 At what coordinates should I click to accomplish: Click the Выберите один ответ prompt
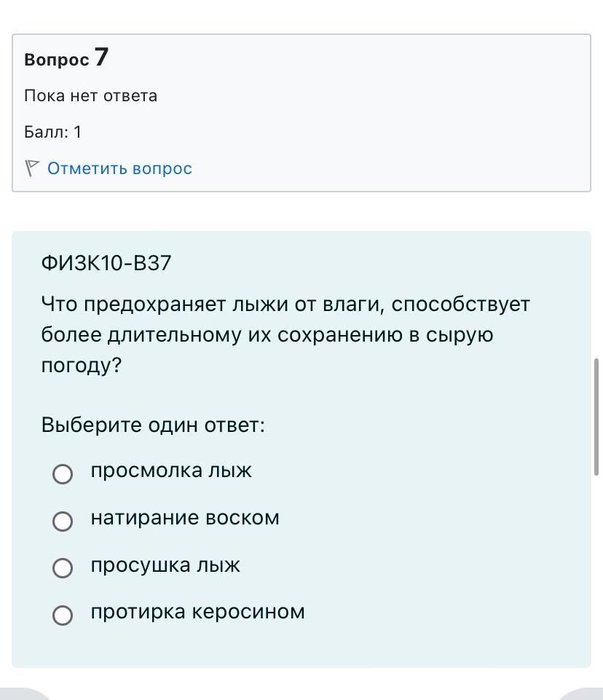pyautogui.click(x=153, y=425)
